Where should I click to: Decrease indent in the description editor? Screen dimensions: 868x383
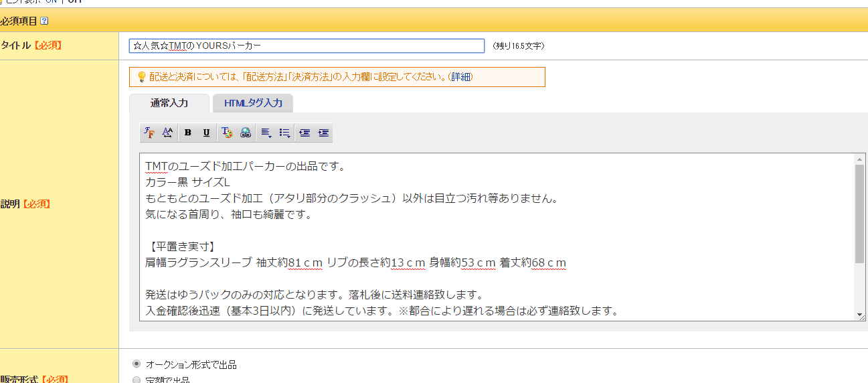(x=305, y=133)
